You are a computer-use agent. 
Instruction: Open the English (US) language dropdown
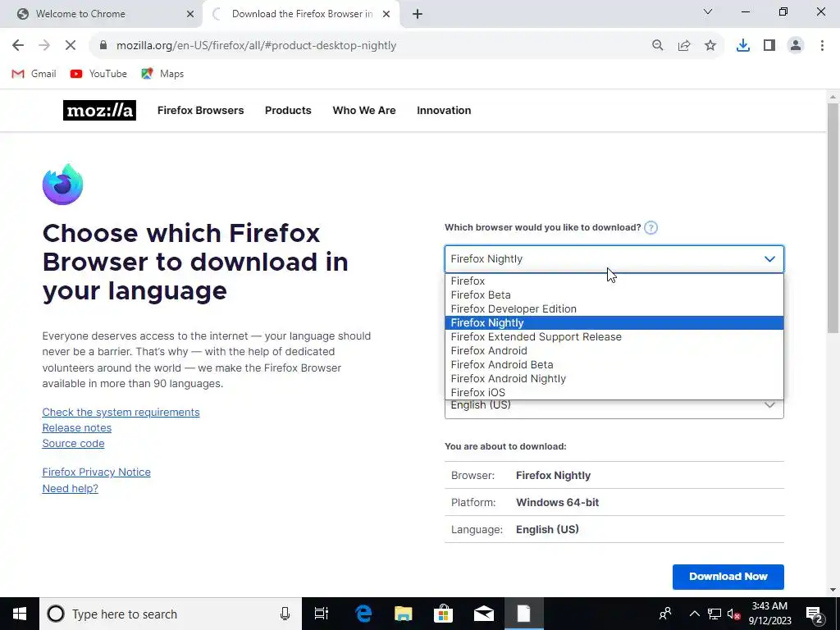[x=614, y=409]
